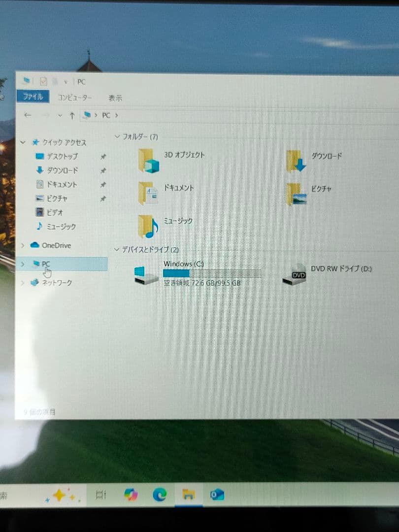This screenshot has width=399, height=532.
Task: Select ビデオ in navigation pane
Action: [x=55, y=213]
